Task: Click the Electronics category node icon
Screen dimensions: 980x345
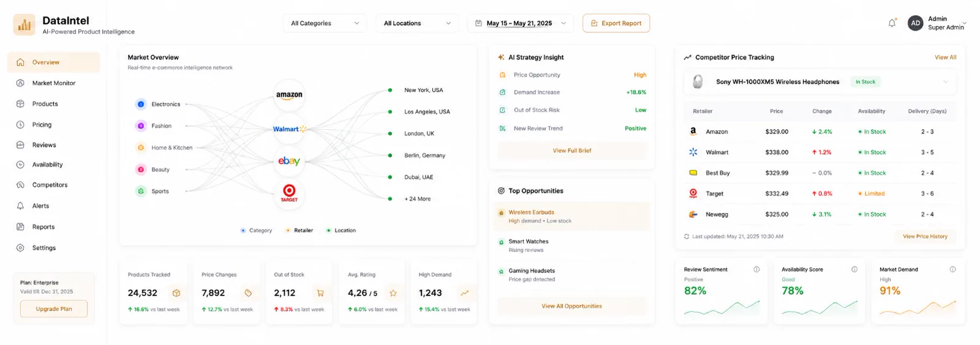Action: coord(141,105)
